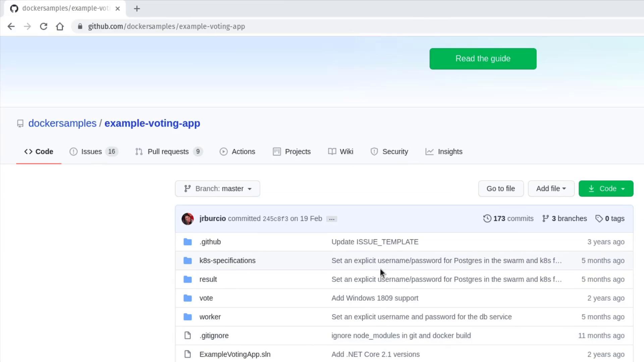Switch to the Issues tab

92,152
